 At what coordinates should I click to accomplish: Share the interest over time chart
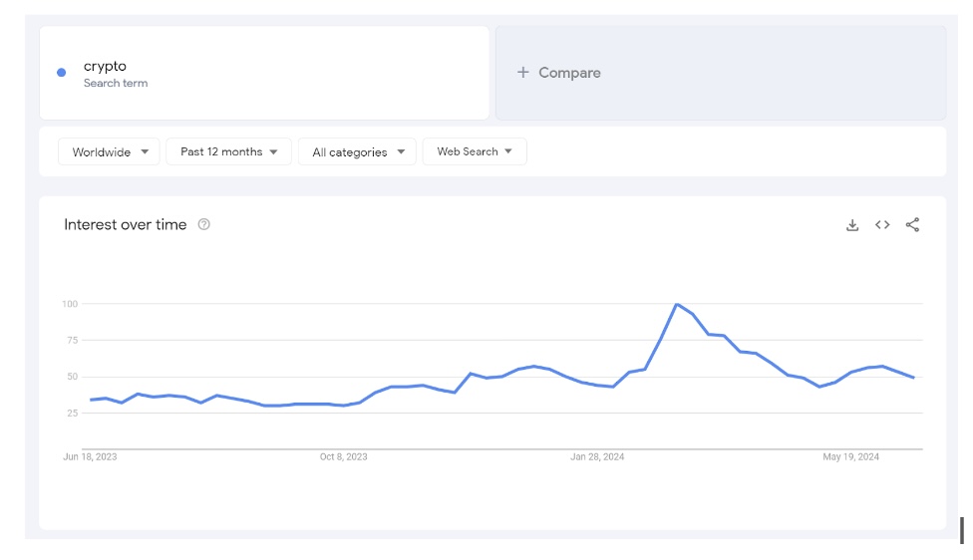pos(912,224)
